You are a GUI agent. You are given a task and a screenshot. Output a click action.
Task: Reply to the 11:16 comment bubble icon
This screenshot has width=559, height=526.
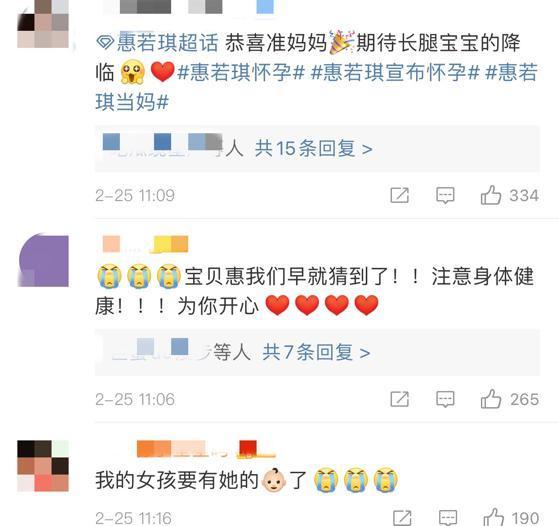(448, 518)
